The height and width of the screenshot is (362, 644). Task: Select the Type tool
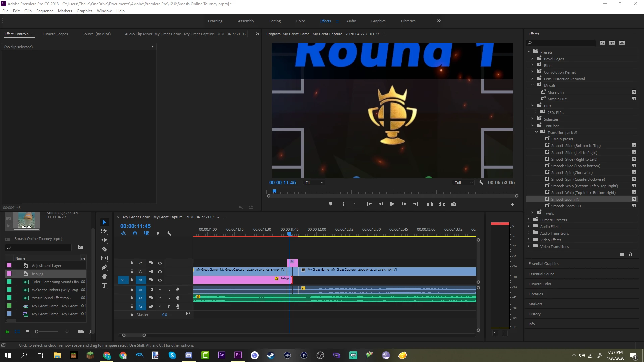[104, 285]
